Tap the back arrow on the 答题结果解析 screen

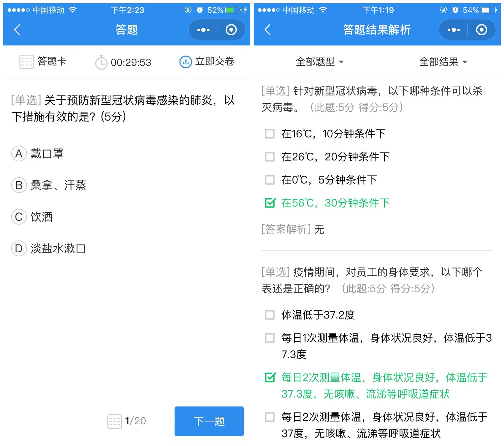[x=268, y=30]
